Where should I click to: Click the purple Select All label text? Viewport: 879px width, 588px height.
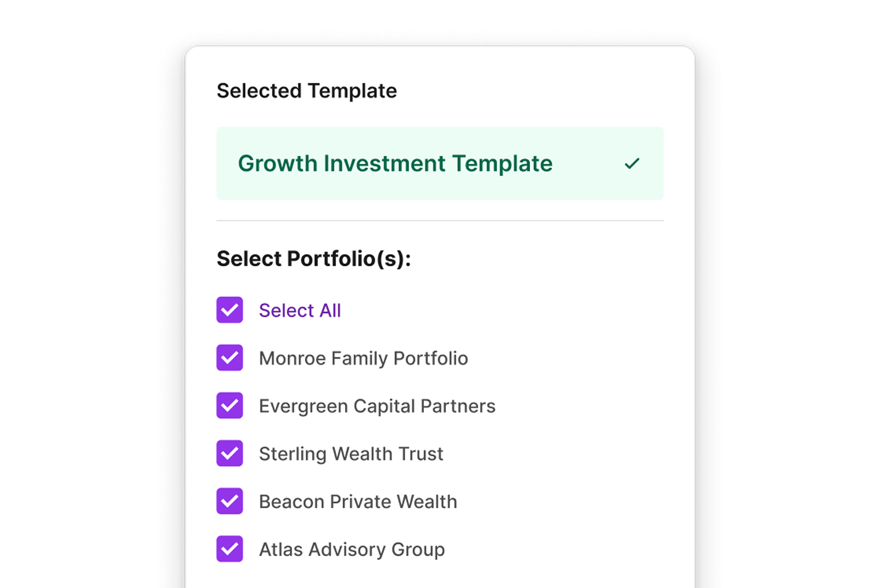point(300,310)
